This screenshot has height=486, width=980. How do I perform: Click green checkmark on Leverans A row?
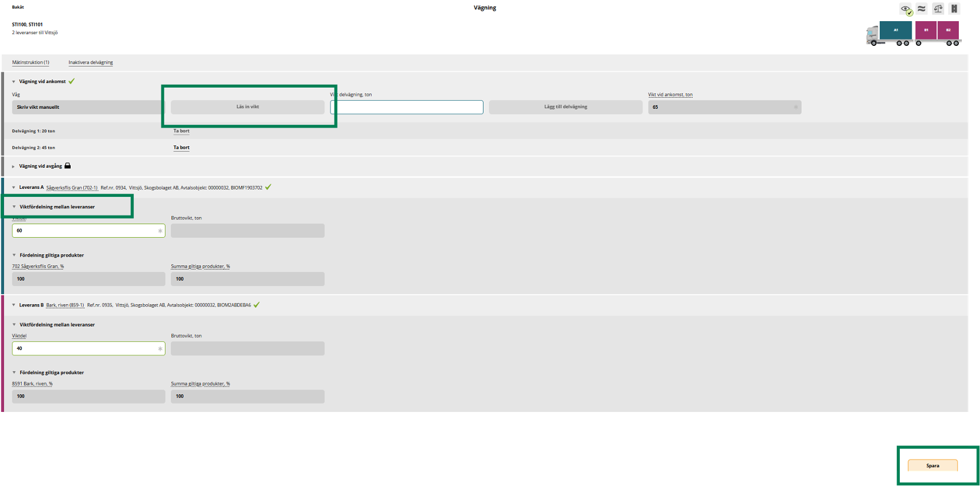(x=268, y=187)
